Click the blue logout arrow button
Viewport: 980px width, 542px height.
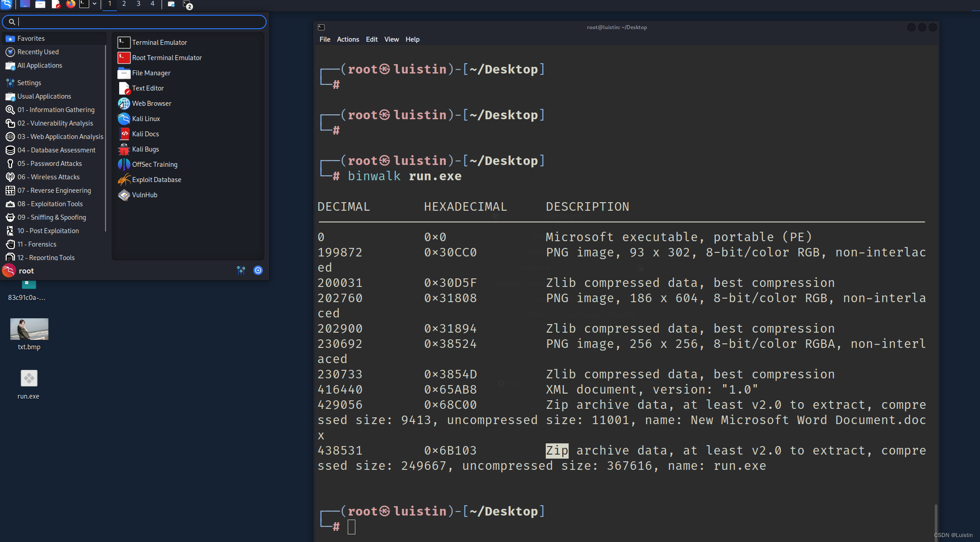pos(259,270)
